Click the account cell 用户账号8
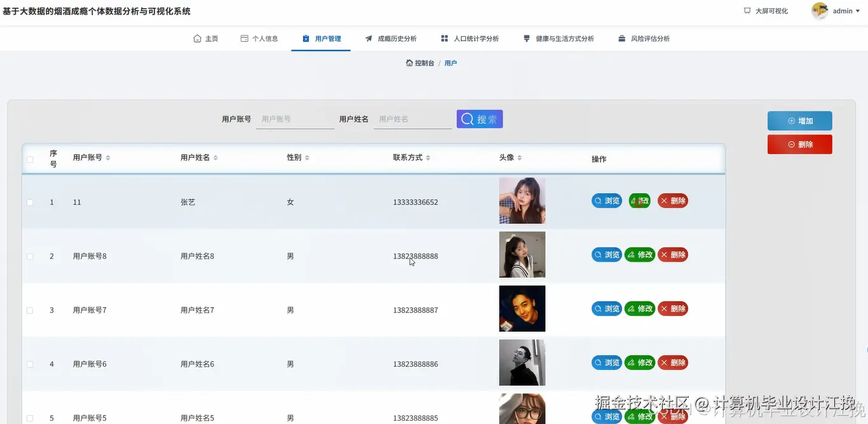 [x=90, y=256]
